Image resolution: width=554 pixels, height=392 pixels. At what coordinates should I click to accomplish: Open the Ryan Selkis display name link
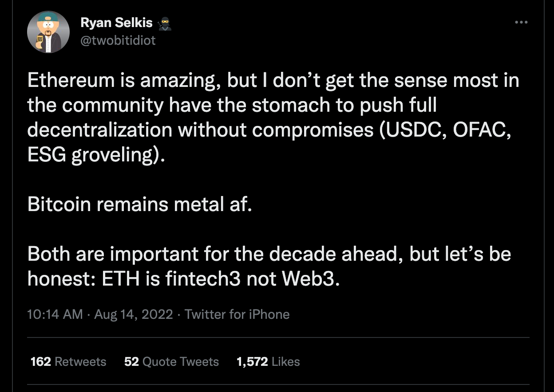click(117, 23)
